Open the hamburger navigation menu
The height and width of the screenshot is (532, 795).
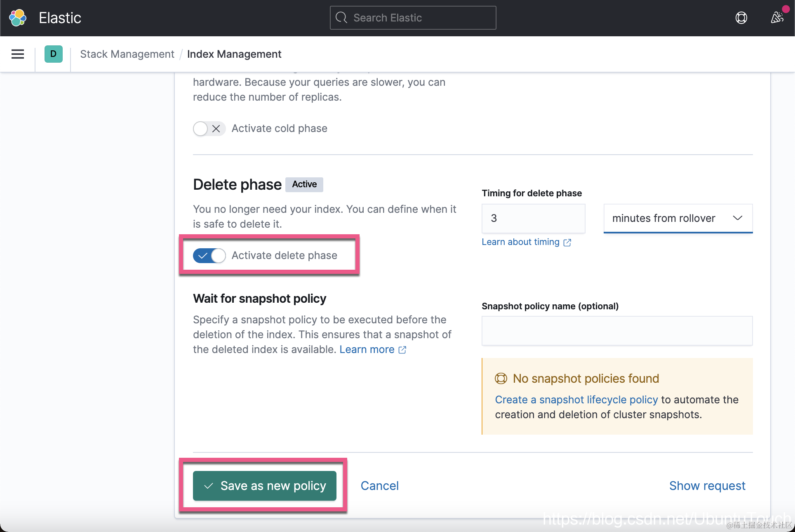[18, 54]
